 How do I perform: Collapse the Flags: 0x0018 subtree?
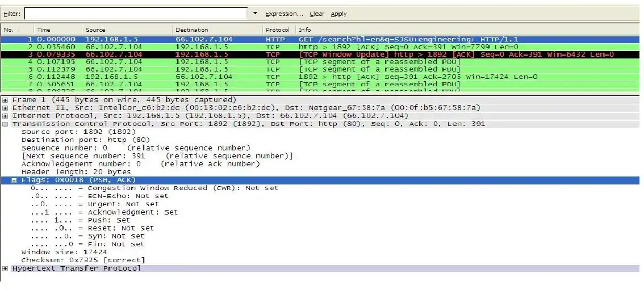[15, 180]
